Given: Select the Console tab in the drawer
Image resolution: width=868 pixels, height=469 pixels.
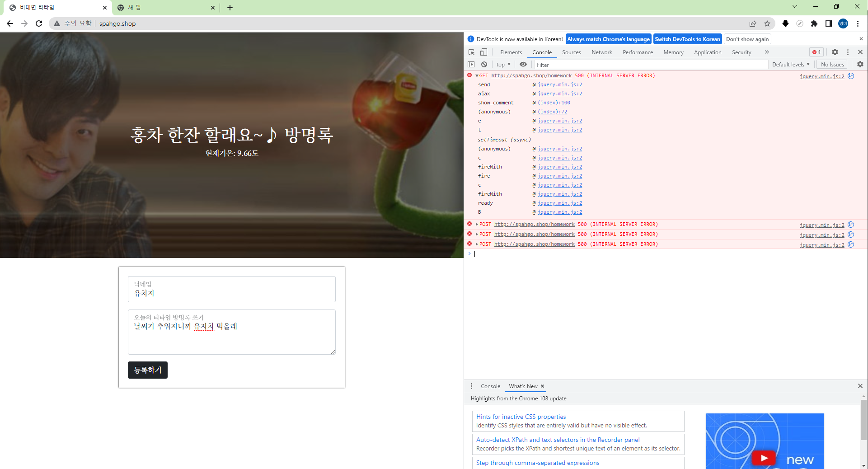Looking at the screenshot, I should 490,386.
